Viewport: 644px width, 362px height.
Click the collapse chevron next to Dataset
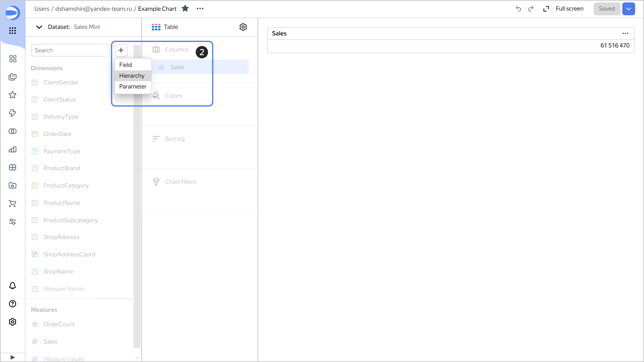click(38, 27)
